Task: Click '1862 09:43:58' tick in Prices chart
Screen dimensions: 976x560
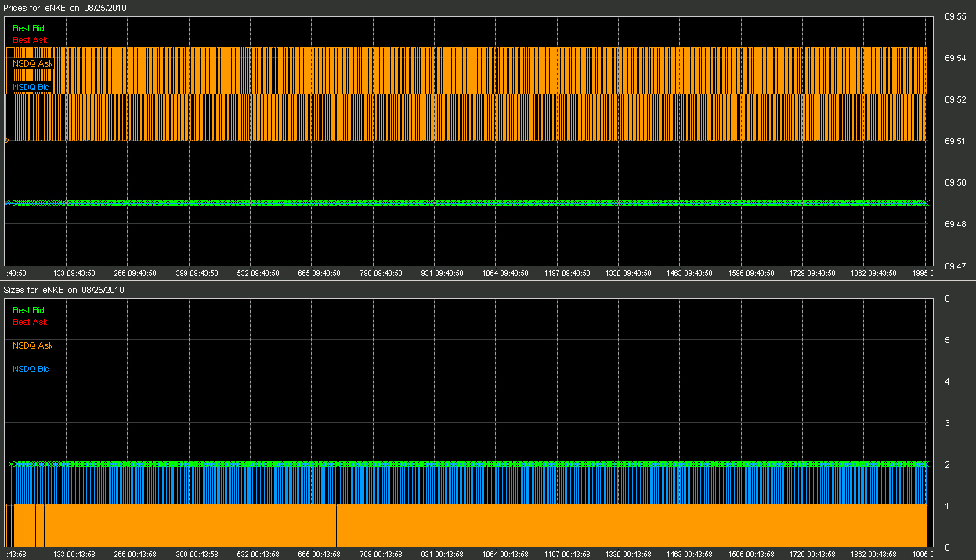Action: point(873,273)
